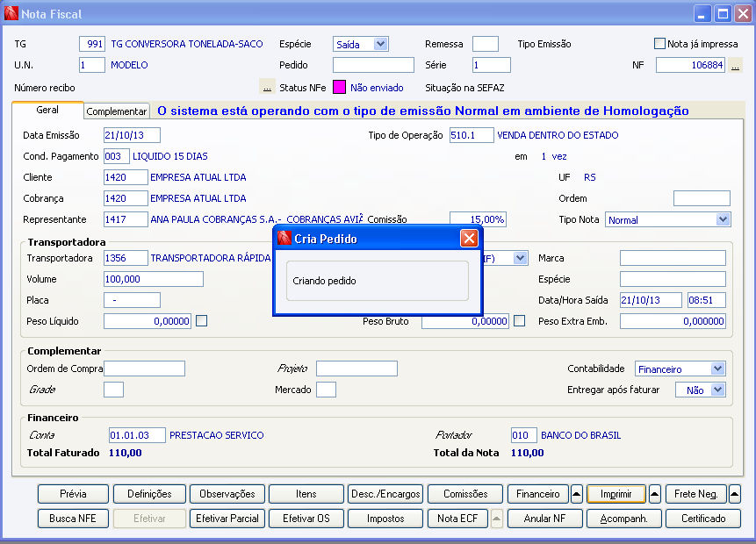Click the Pedido input field
756x544 pixels.
[x=373, y=65]
